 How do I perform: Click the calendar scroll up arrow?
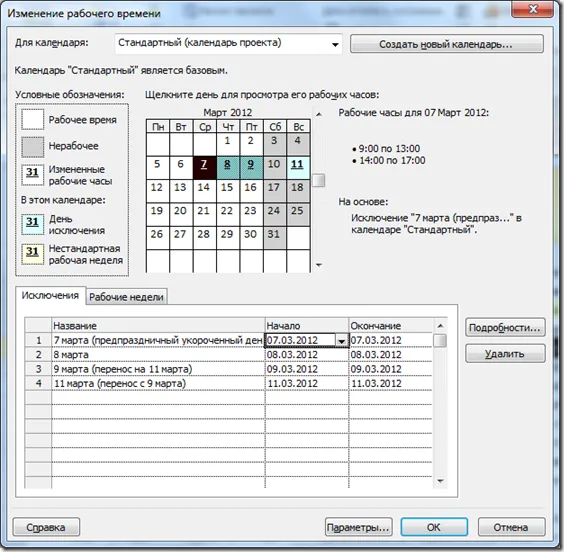click(318, 115)
